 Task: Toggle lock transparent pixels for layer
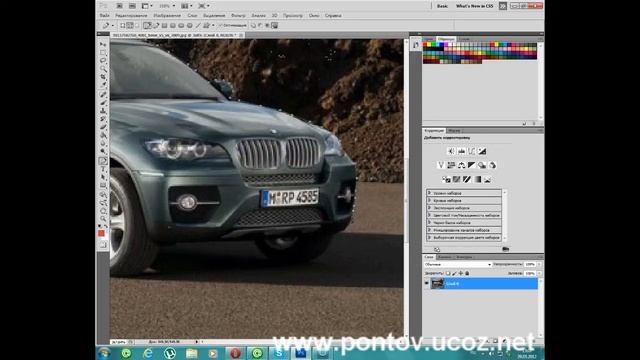(x=448, y=273)
